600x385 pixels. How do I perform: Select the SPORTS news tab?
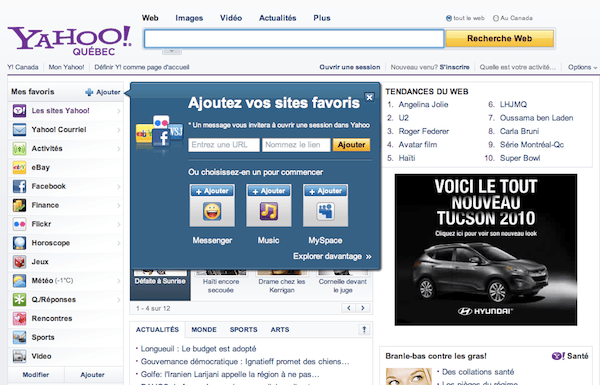(x=243, y=330)
